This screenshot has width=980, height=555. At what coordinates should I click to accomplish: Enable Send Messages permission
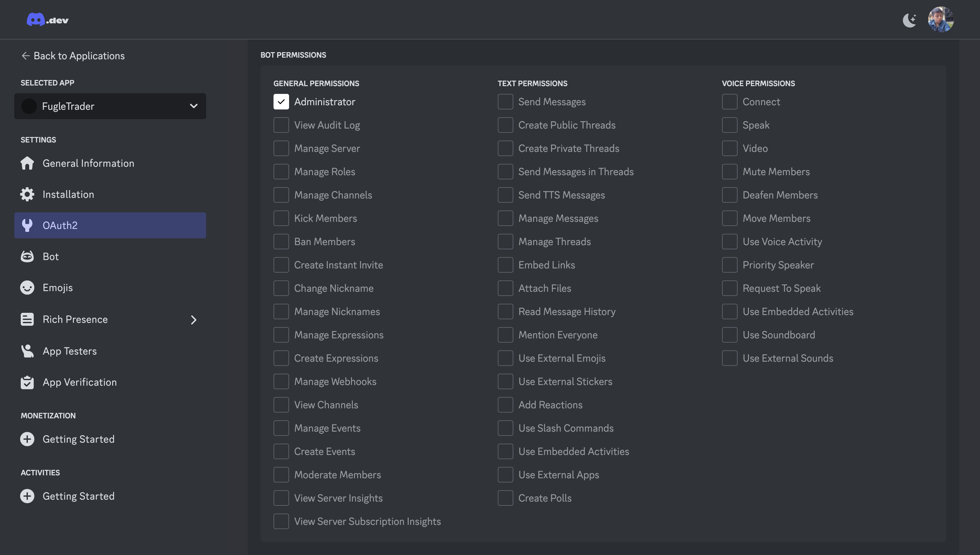(x=506, y=102)
